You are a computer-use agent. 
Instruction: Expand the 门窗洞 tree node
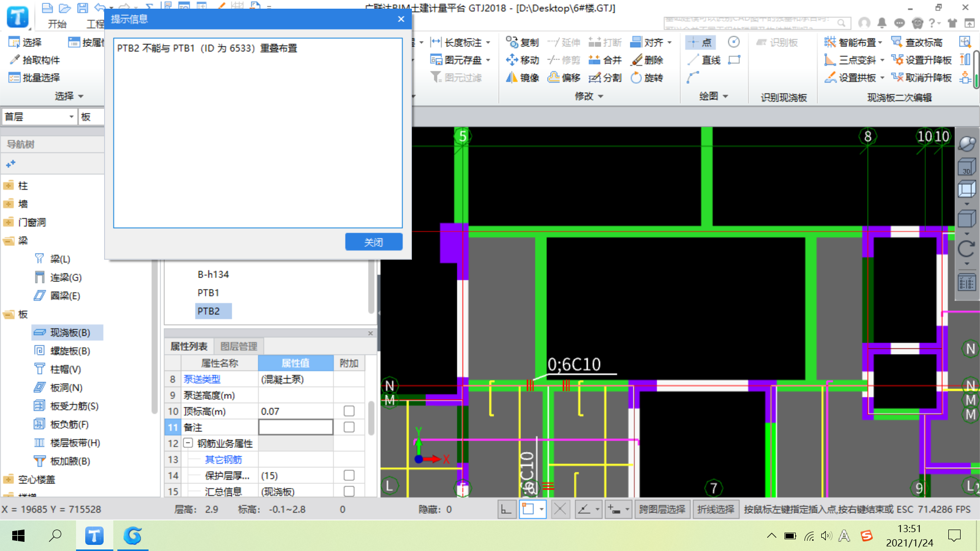pyautogui.click(x=8, y=222)
